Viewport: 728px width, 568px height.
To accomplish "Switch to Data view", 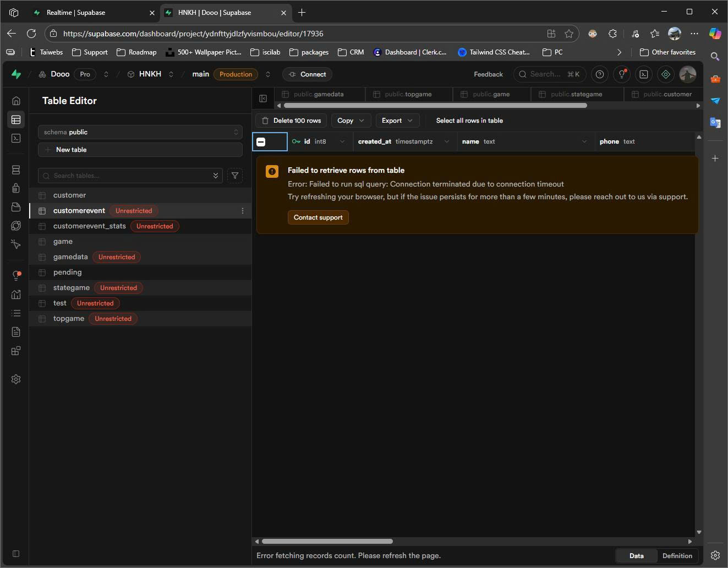I will (x=636, y=556).
